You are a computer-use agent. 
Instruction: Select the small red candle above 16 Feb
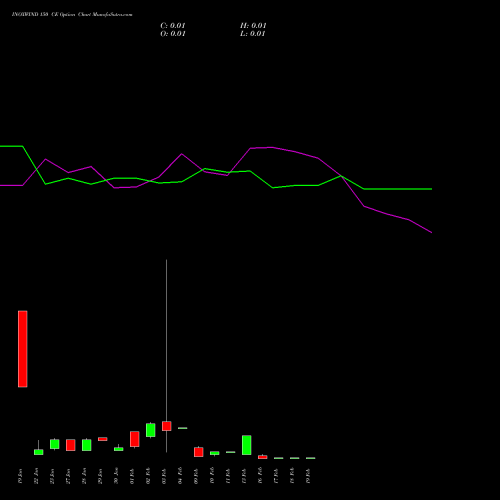263,457
